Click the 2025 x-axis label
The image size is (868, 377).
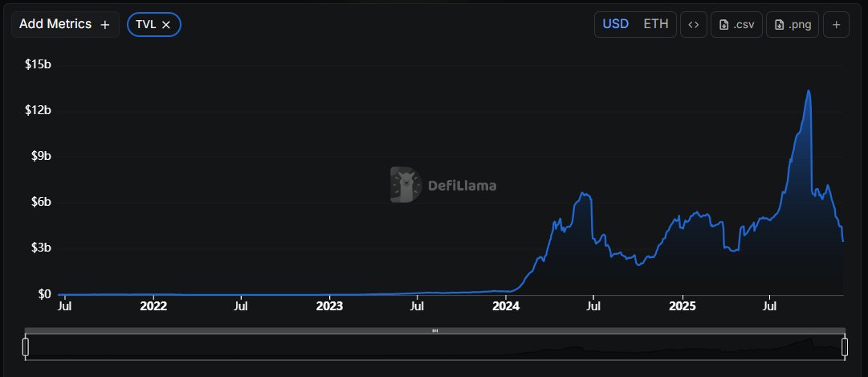pyautogui.click(x=683, y=306)
